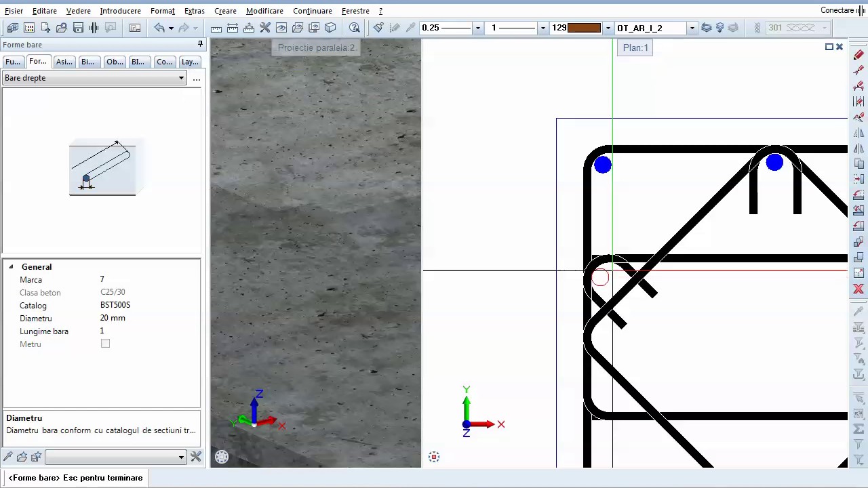868x488 pixels.
Task: Click the 3D cube view icon
Action: point(330,28)
